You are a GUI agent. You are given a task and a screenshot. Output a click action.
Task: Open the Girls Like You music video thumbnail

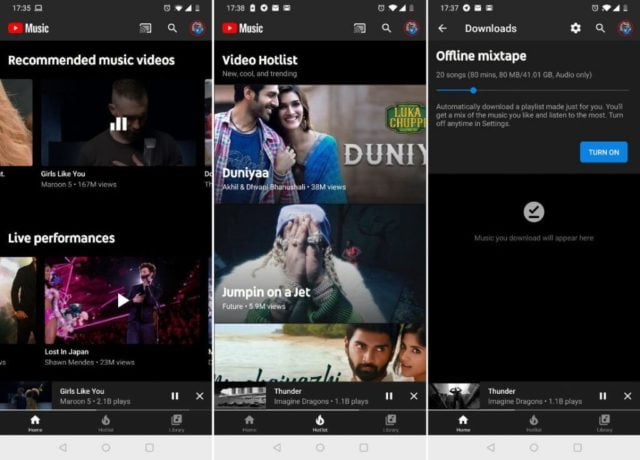point(118,123)
